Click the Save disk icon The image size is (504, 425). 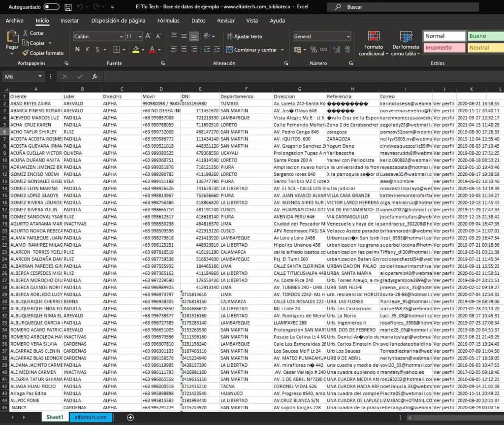click(x=68, y=7)
